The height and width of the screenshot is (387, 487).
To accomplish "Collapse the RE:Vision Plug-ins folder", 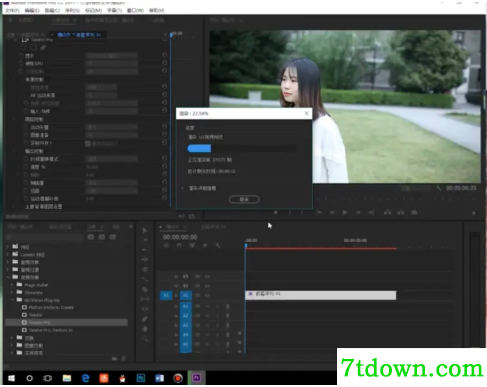I will pos(12,300).
